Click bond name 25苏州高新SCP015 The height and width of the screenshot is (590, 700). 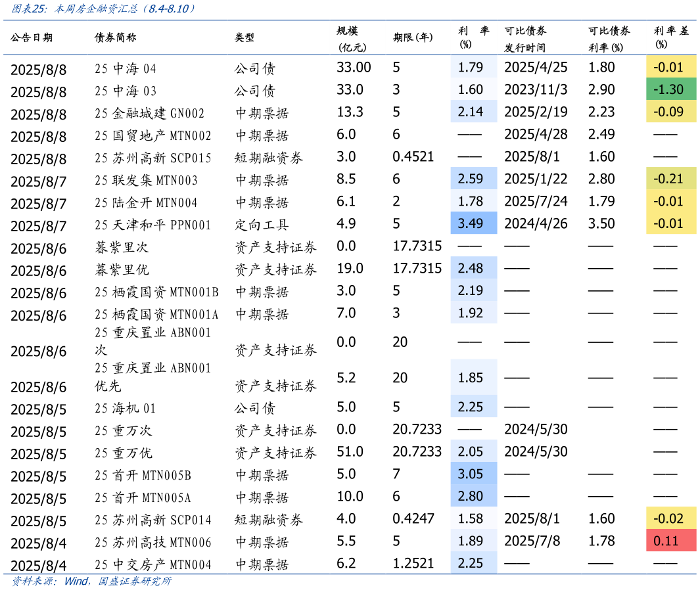tap(152, 158)
